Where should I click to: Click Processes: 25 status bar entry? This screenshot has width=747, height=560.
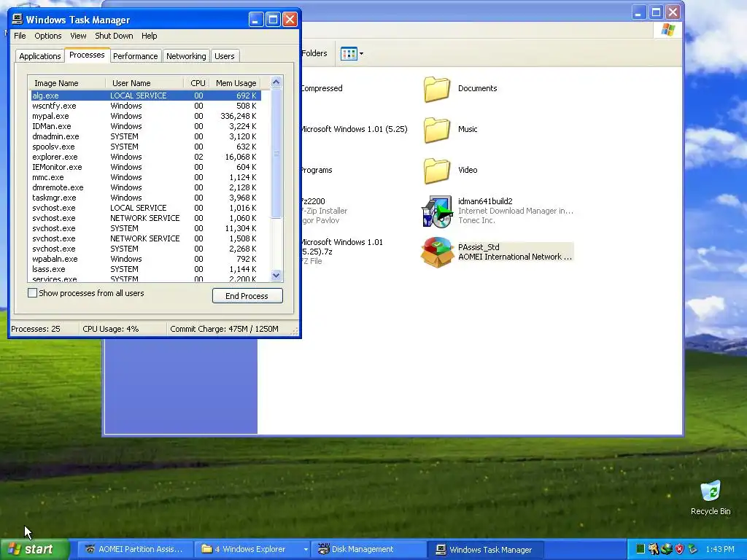click(36, 329)
